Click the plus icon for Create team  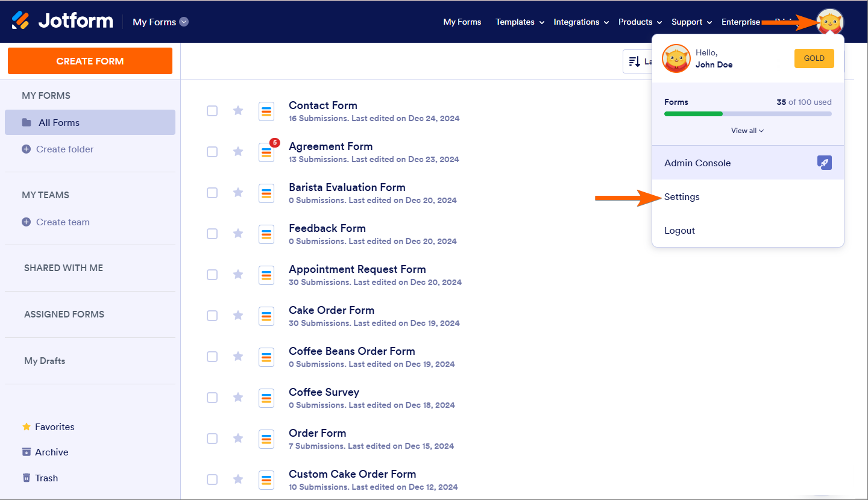click(x=26, y=222)
